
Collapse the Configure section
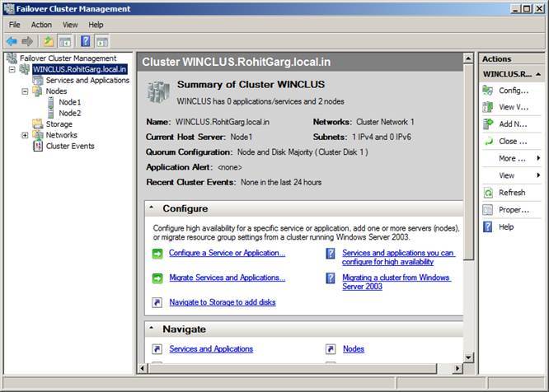pos(152,208)
